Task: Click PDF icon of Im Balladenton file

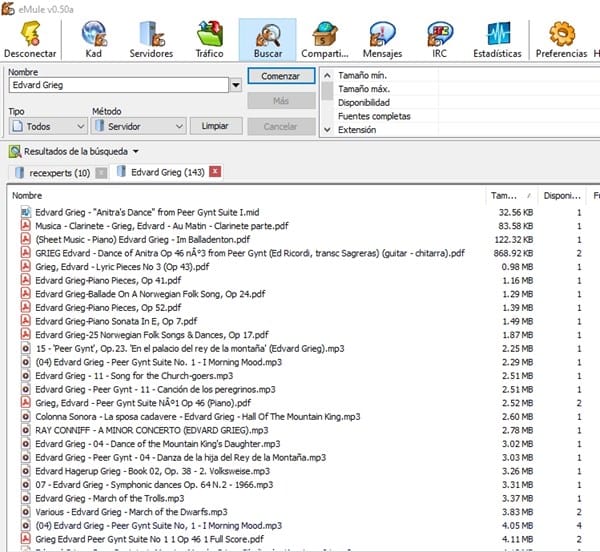Action: pyautogui.click(x=26, y=239)
